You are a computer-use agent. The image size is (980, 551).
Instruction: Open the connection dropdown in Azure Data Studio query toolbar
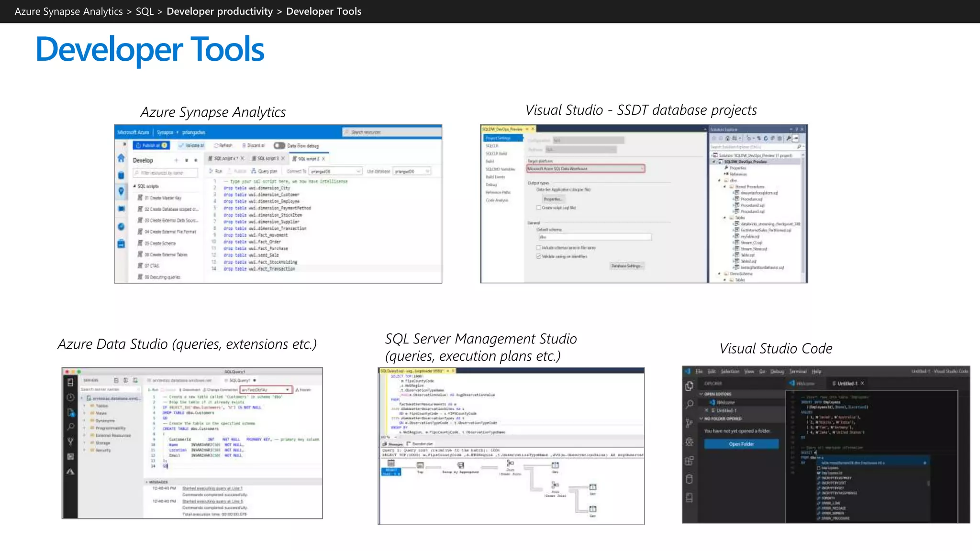(x=266, y=390)
